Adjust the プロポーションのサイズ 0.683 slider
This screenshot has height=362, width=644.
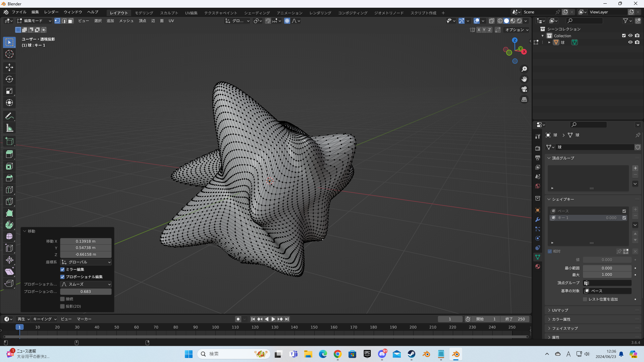[86, 292]
